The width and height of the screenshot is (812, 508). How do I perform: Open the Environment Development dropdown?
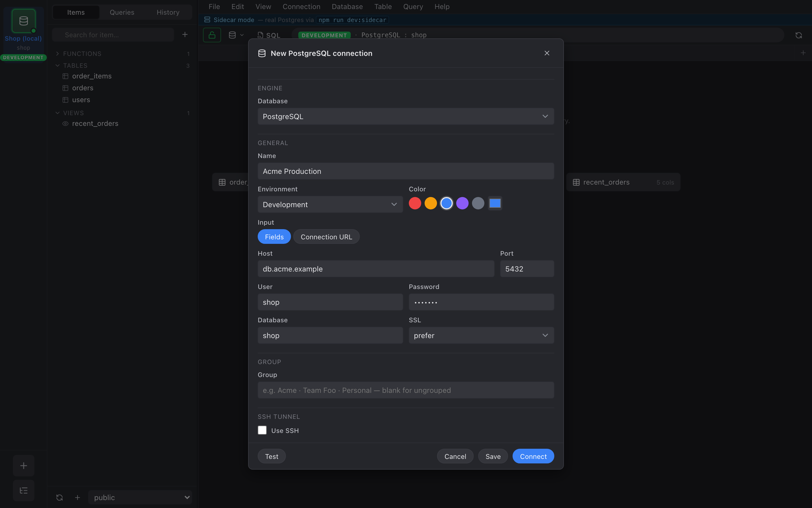point(330,204)
